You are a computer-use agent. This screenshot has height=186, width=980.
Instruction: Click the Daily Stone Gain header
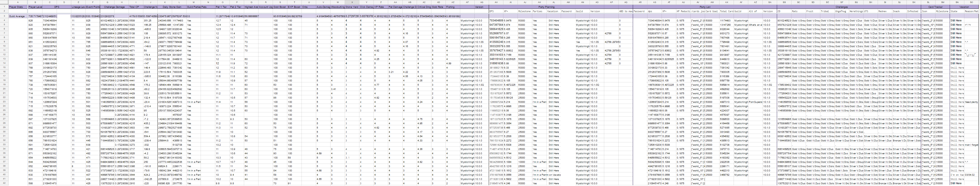172,7
